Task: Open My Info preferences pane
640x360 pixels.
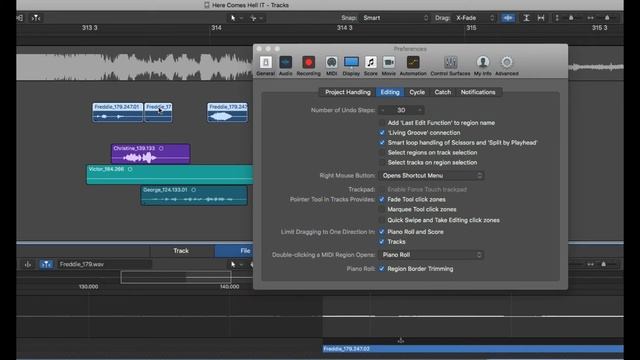Action: (x=482, y=66)
